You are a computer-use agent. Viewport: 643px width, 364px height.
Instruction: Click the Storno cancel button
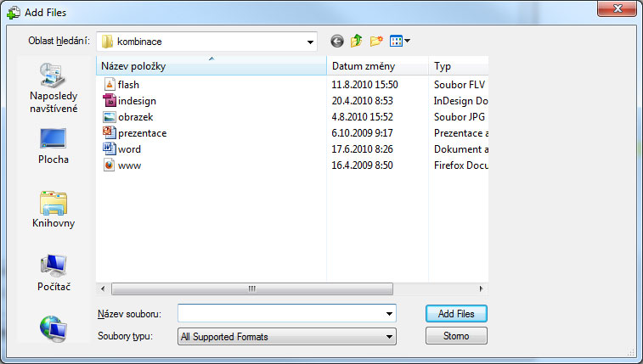click(x=456, y=336)
